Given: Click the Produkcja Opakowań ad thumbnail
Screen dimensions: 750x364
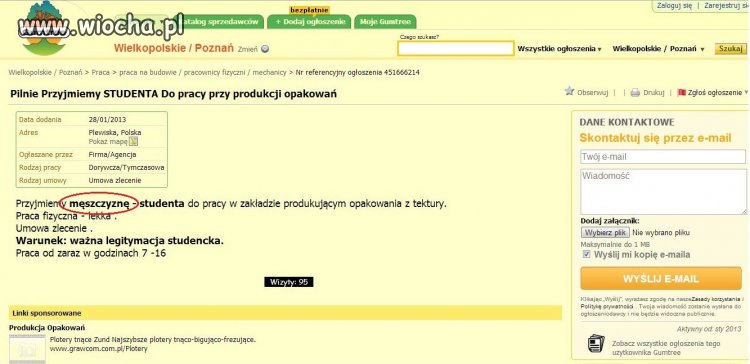Looking at the screenshot, I should (x=27, y=349).
